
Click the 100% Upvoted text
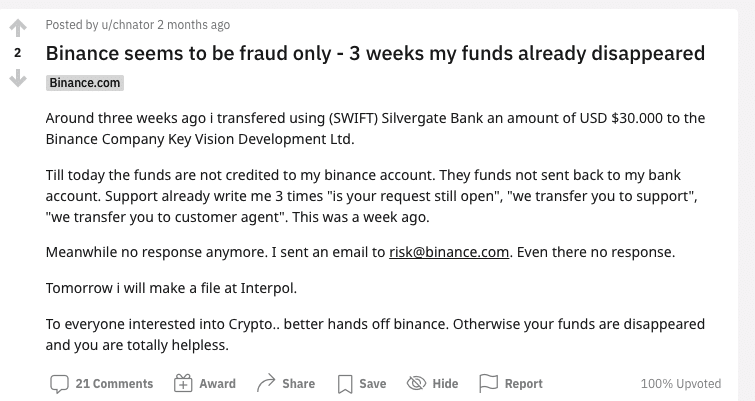pos(680,383)
